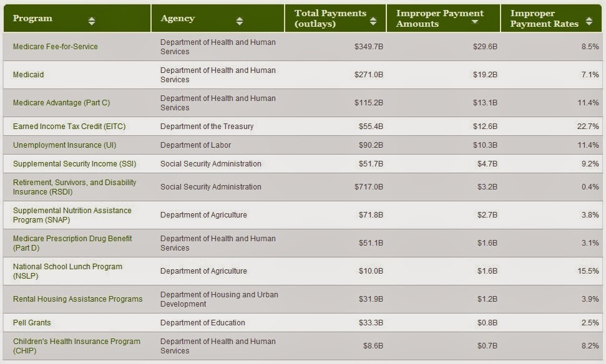Open Children's Health Insurance Program link
Screen dimensions: 606x364
pos(77,347)
